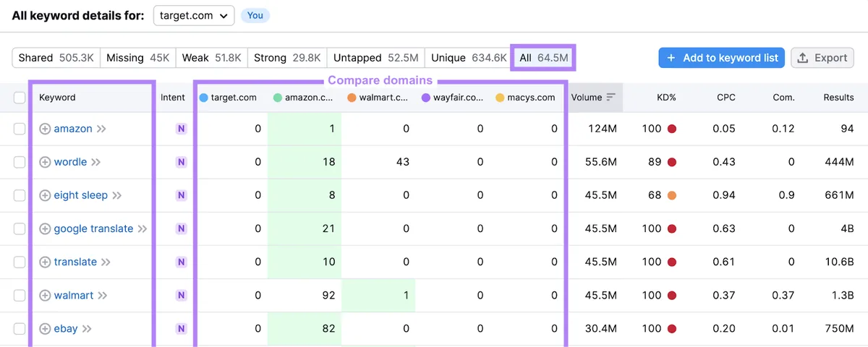Click the N intent badge in google translate row
Viewport: 868px width, 347px height.
click(181, 228)
